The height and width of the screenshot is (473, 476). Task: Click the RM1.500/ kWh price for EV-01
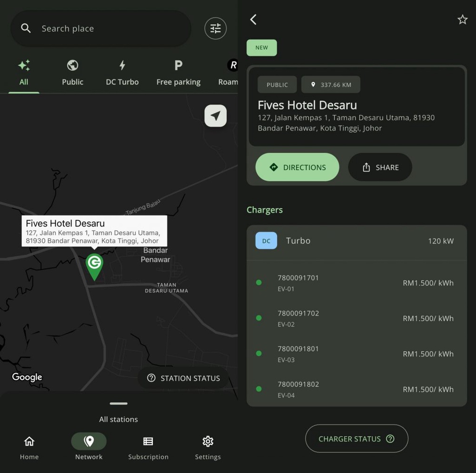[428, 283]
